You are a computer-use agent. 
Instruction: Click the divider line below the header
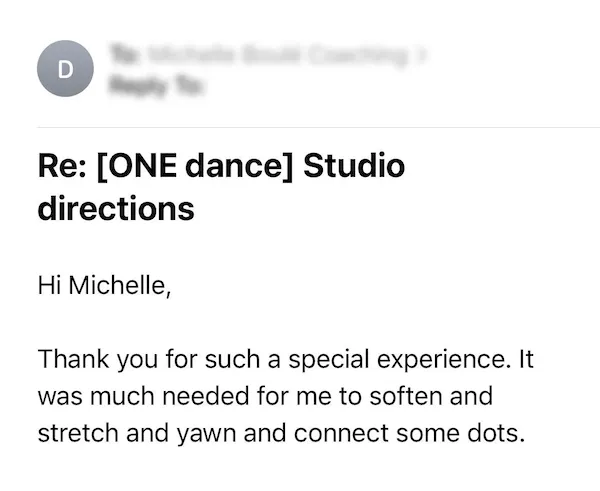318,127
